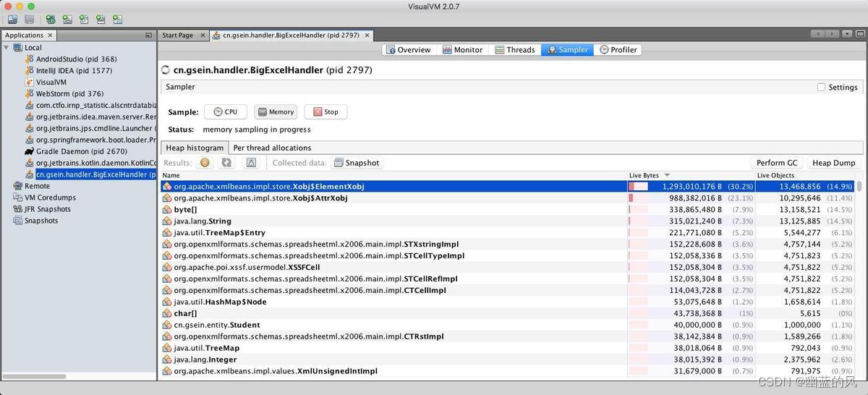Click the VisualVM app icon in the tree
Image resolution: width=868 pixels, height=395 pixels.
[30, 82]
